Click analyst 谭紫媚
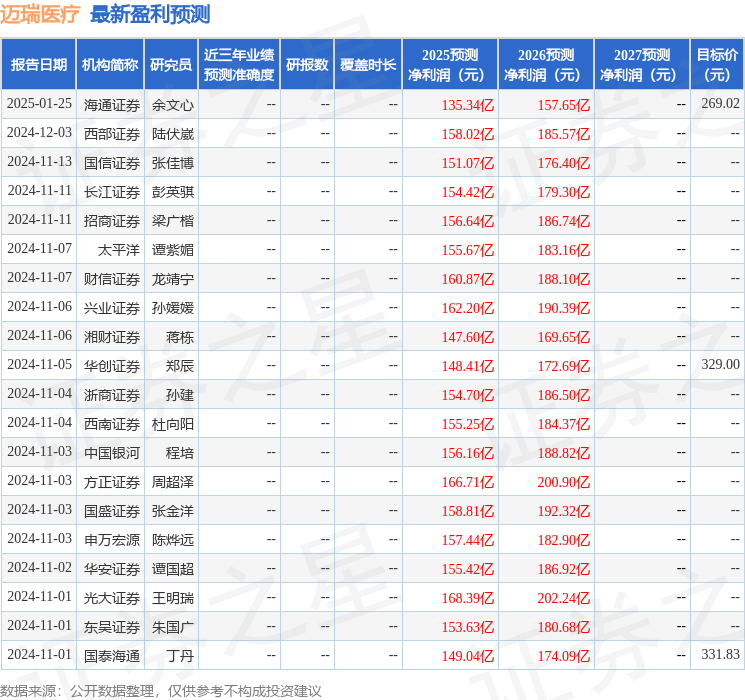The height and width of the screenshot is (700, 745). (x=173, y=250)
